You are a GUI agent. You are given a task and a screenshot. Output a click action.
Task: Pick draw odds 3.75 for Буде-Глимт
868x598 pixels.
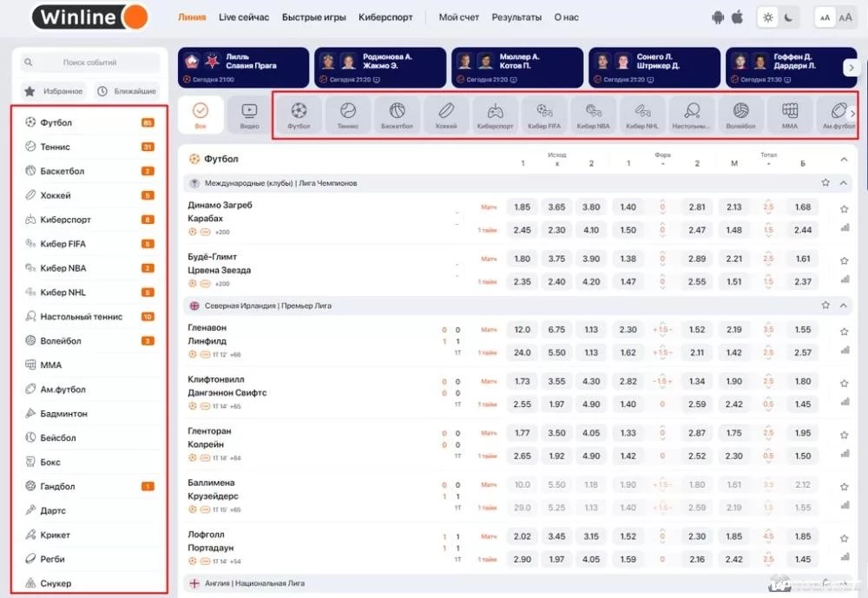[556, 259]
